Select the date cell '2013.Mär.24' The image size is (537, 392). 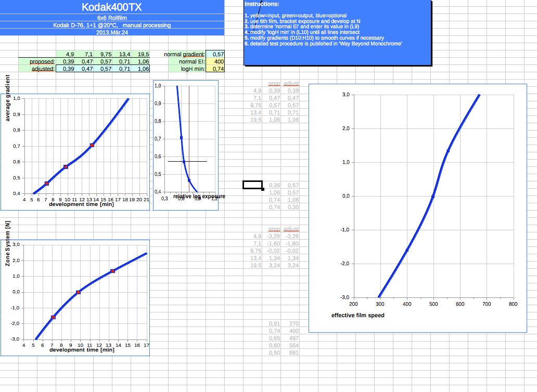click(112, 32)
